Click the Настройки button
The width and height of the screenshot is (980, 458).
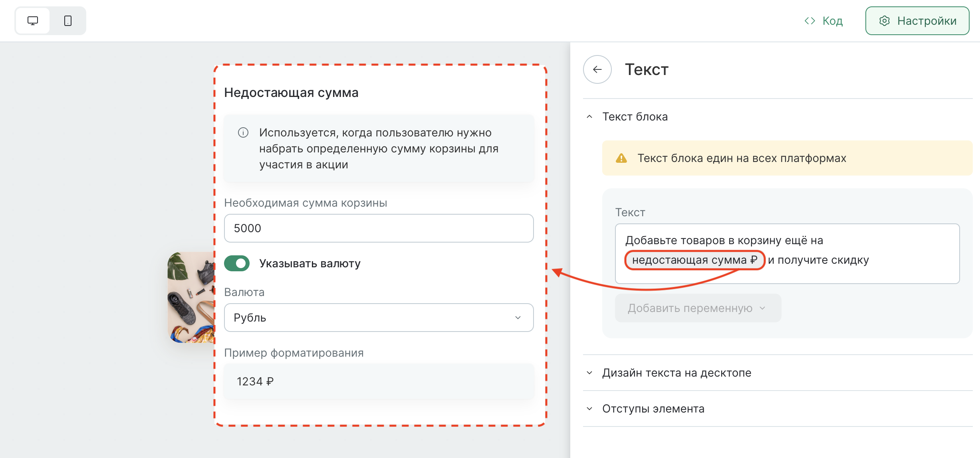click(917, 21)
